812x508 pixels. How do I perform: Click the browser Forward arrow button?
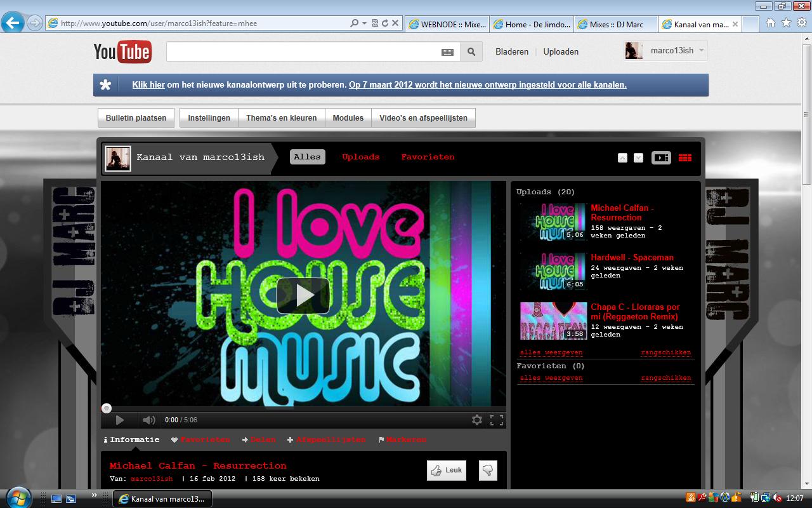[x=35, y=23]
